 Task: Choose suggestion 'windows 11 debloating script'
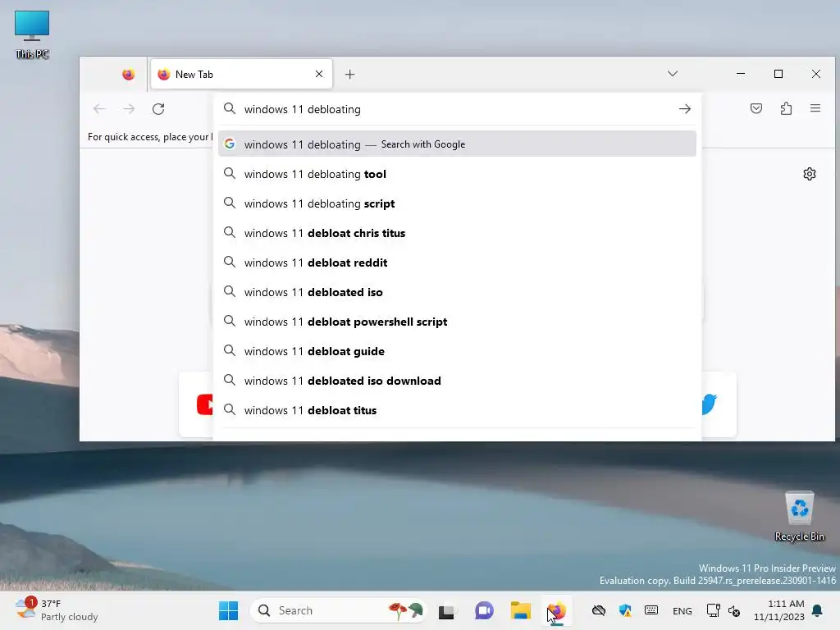tap(457, 203)
